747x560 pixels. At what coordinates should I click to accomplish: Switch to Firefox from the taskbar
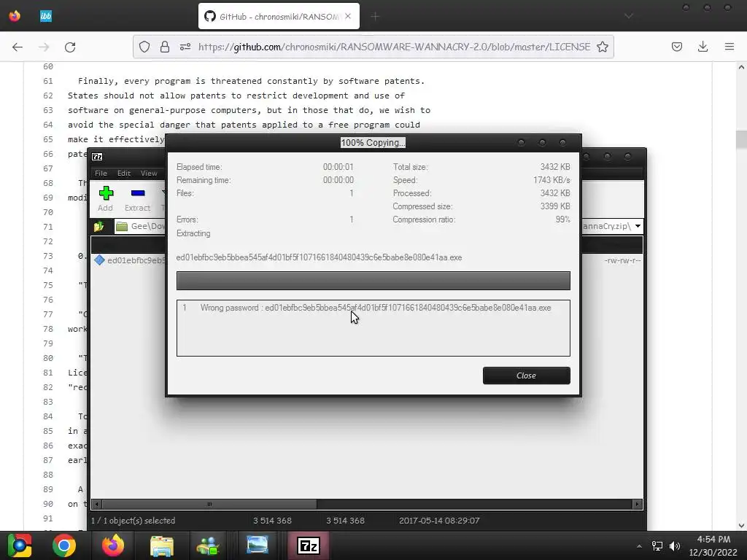pos(113,545)
